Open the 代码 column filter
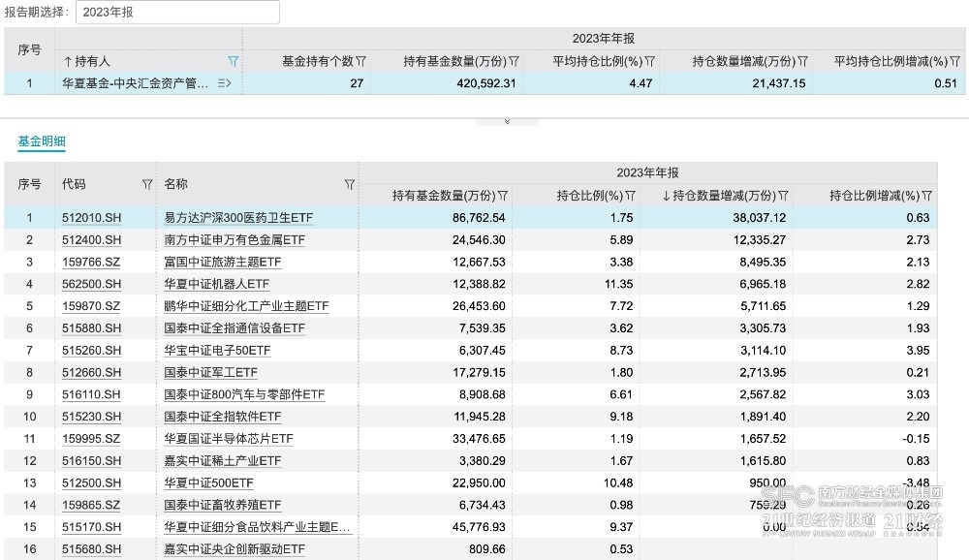The image size is (969, 560). [x=147, y=184]
